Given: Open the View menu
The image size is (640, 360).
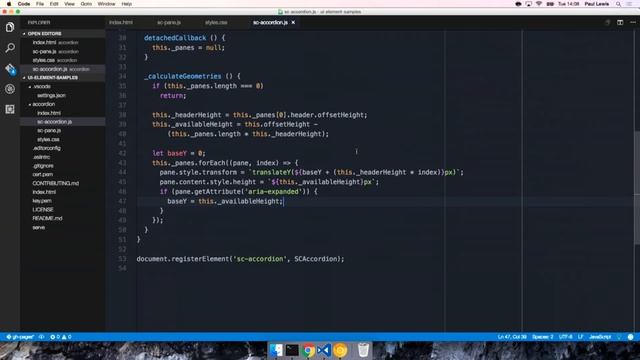Looking at the screenshot, I should pos(69,4).
